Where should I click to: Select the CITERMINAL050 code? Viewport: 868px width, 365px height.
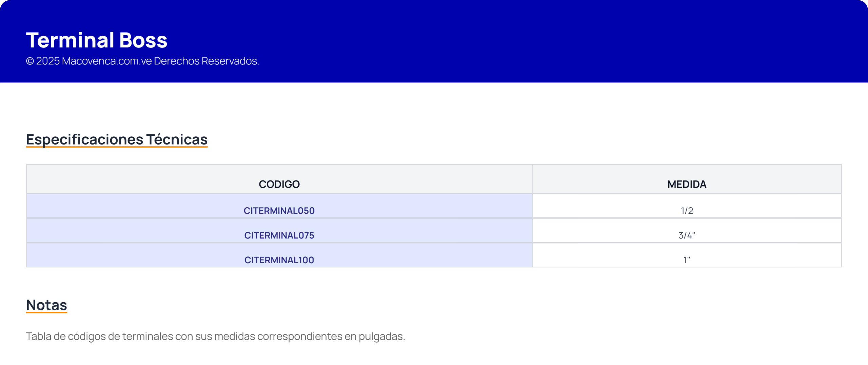click(279, 211)
